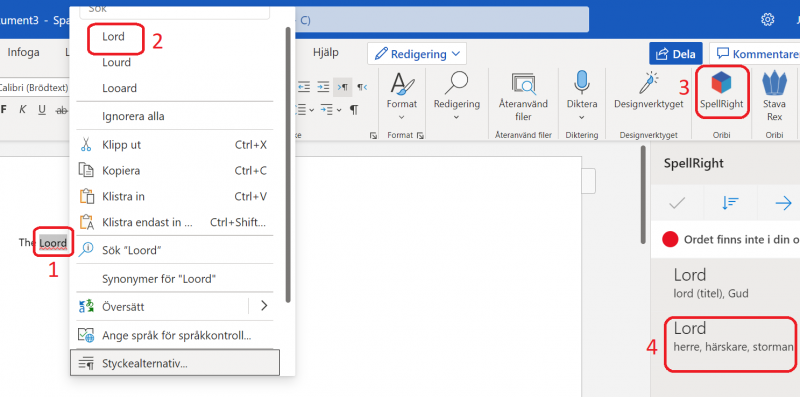The image size is (800, 397).
Task: Click the misspelled word Loord in document
Action: (x=53, y=242)
